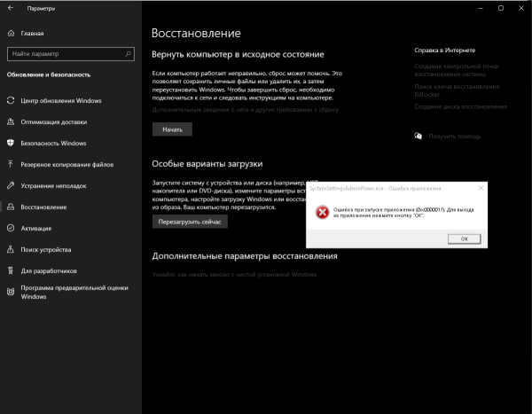Open the Главная home icon
The image size is (532, 414).
[x=11, y=34]
